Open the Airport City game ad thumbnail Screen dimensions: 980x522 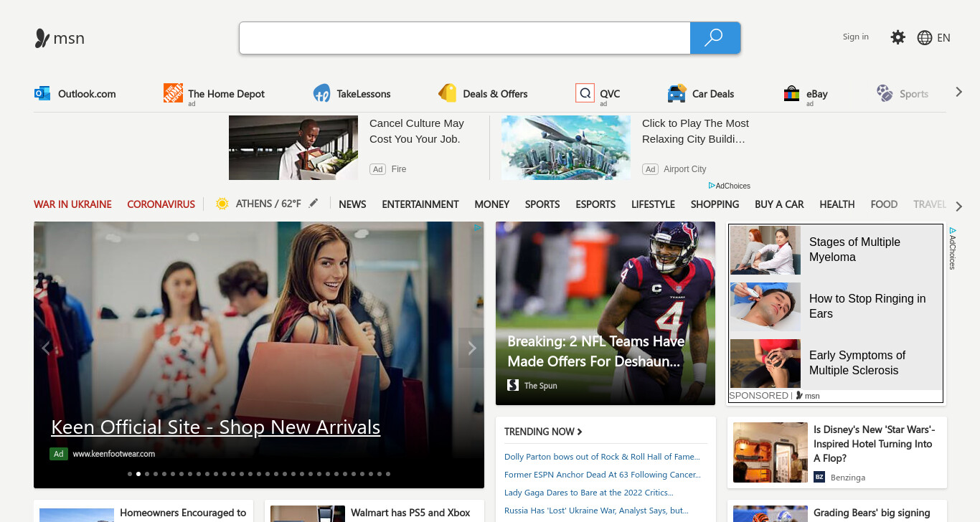pyautogui.click(x=566, y=148)
